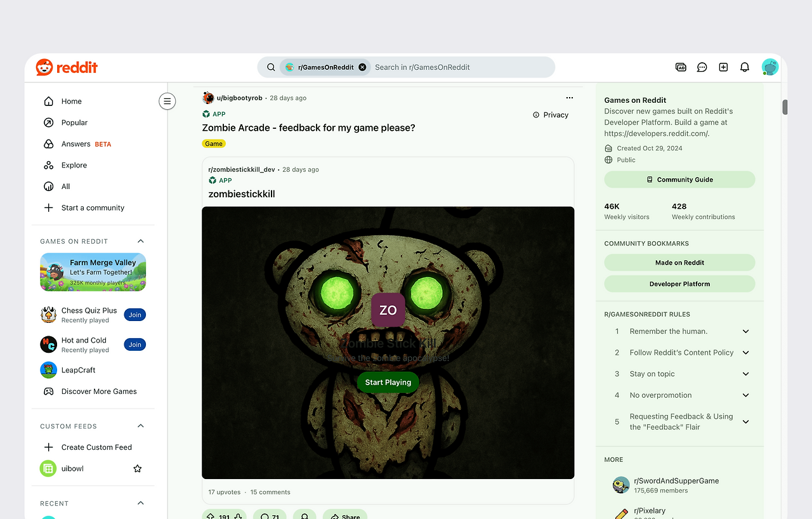Favorite the uibowl feed with the star
Viewport: 812px width, 519px height.
pyautogui.click(x=137, y=469)
